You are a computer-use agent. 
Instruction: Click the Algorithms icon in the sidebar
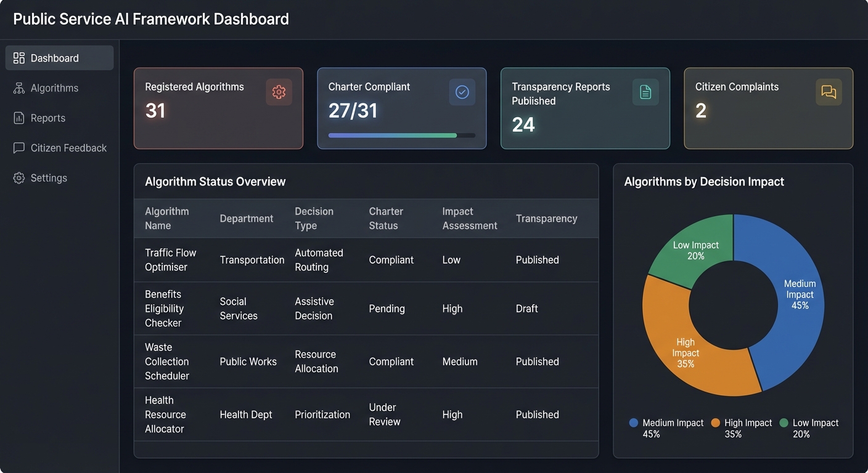(x=18, y=87)
